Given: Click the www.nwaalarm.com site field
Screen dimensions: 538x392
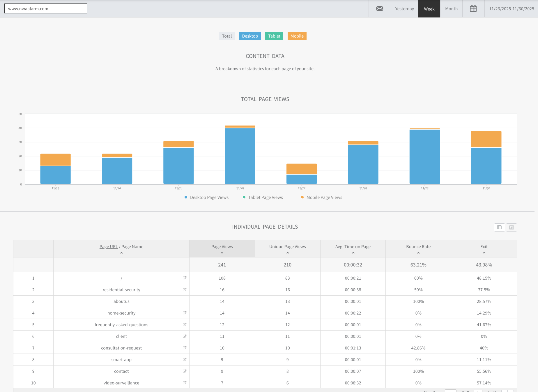Looking at the screenshot, I should pyautogui.click(x=46, y=9).
